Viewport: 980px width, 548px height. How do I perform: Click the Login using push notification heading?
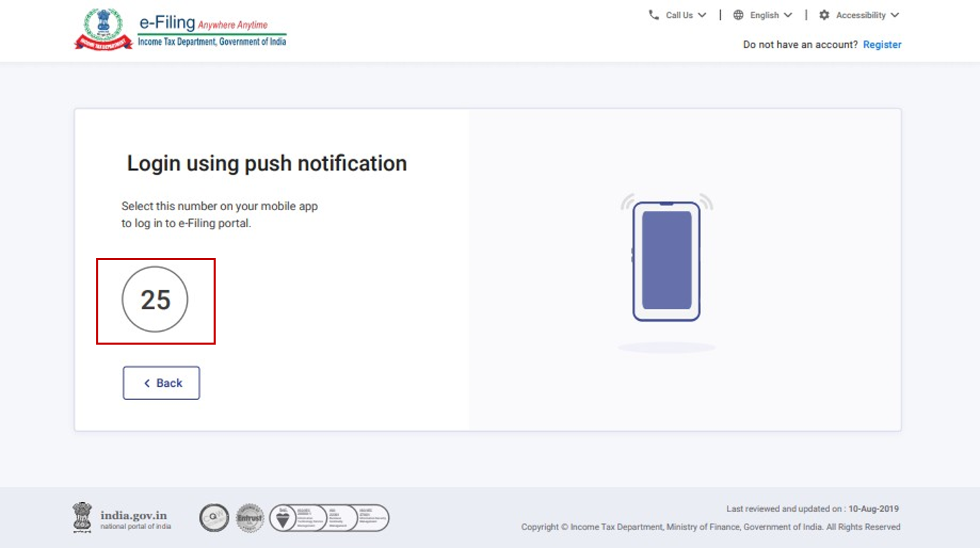tap(267, 163)
